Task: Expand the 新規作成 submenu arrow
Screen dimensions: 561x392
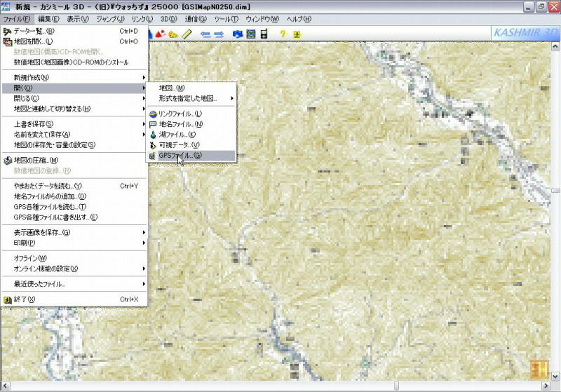Action: [x=144, y=78]
